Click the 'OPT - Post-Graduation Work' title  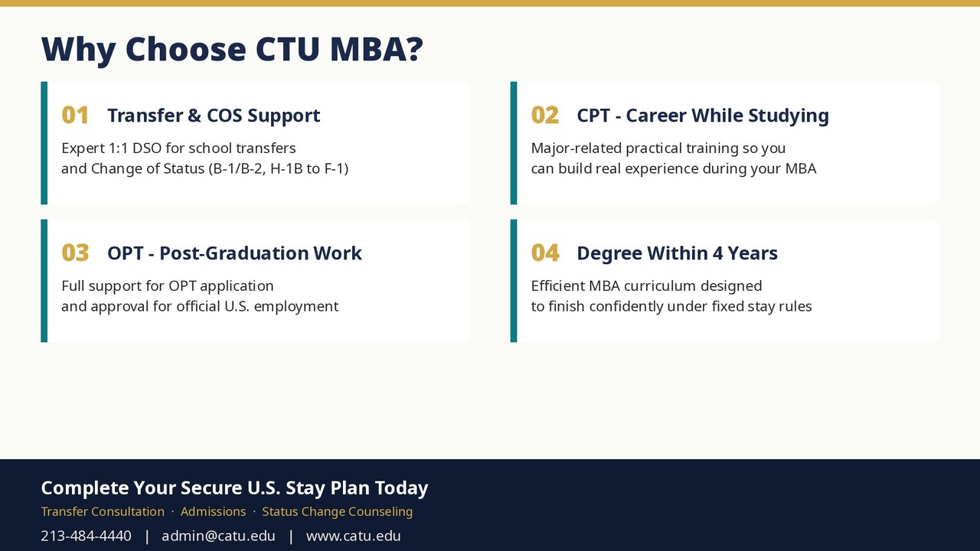tap(234, 253)
